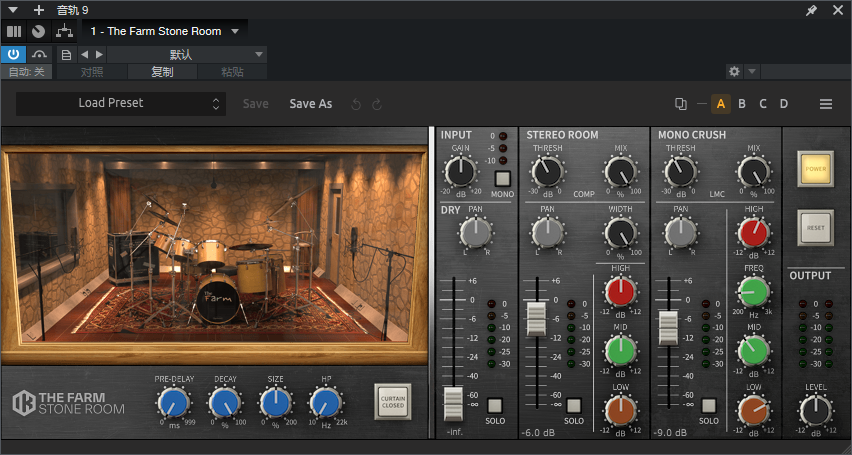
Task: Click STEREO ROOM THRESH knob
Action: (x=547, y=172)
